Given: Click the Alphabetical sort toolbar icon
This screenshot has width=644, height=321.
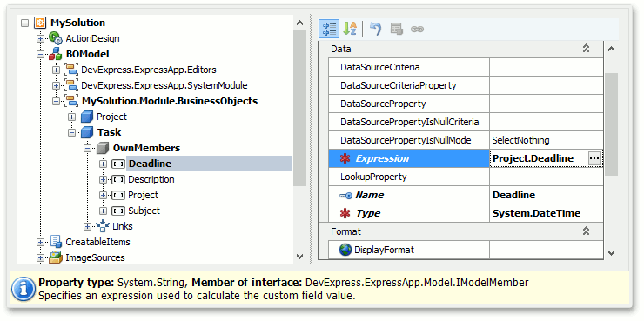Looking at the screenshot, I should 350,29.
